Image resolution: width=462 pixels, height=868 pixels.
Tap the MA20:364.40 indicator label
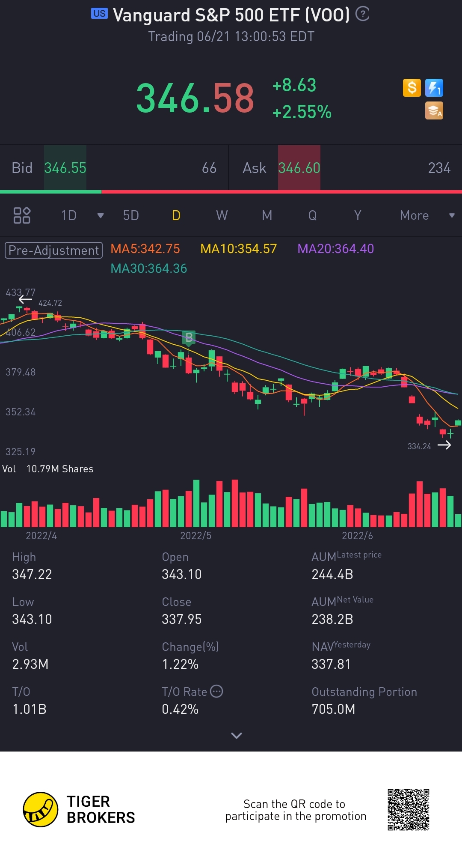336,249
